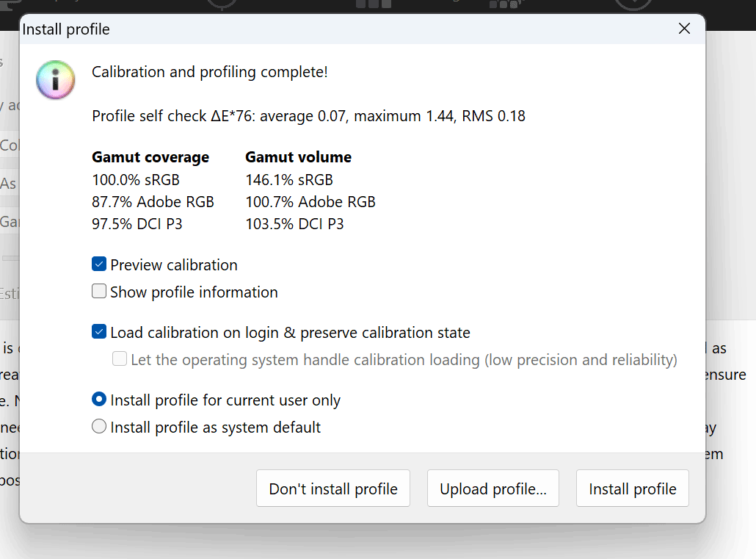Click the Install profile button
Screen dimensions: 756x559
[x=632, y=489]
